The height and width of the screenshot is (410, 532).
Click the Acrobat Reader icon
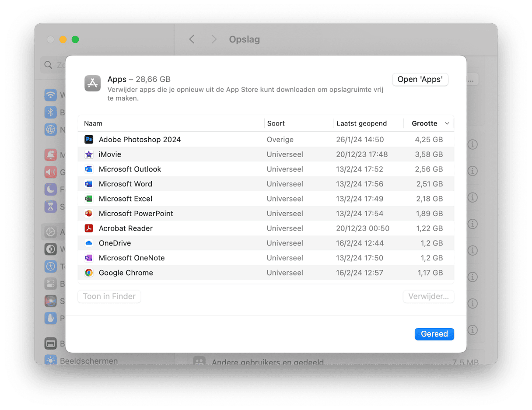[89, 228]
